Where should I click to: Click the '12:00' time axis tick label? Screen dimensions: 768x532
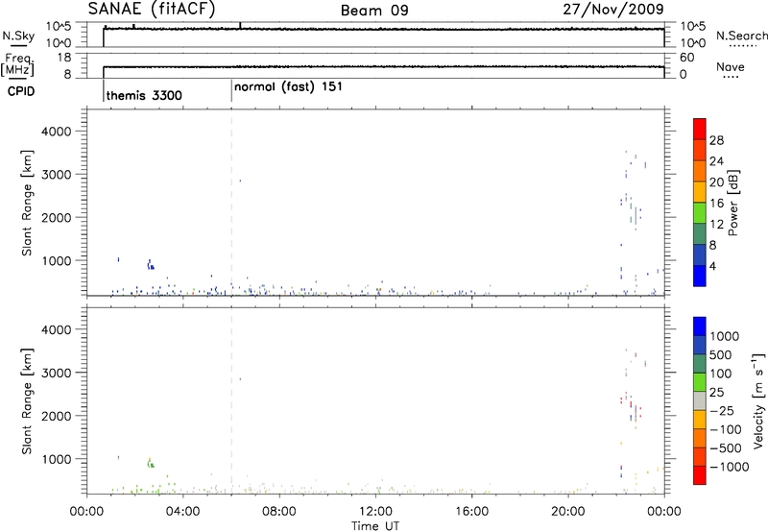(375, 512)
